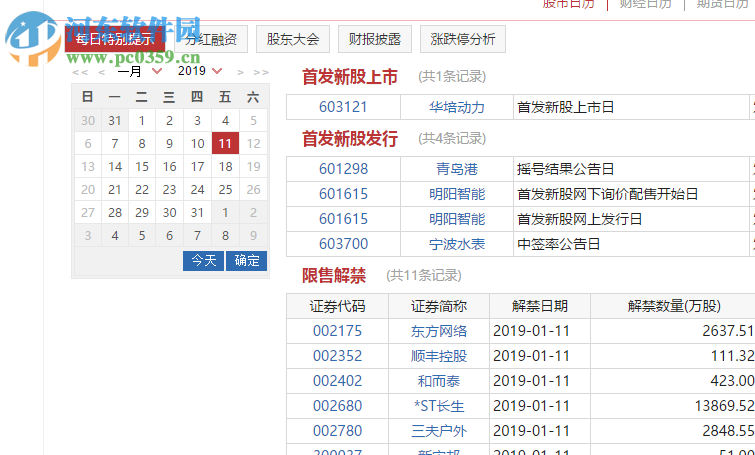Open stock code 601298 link
755x455 pixels.
pyautogui.click(x=343, y=169)
